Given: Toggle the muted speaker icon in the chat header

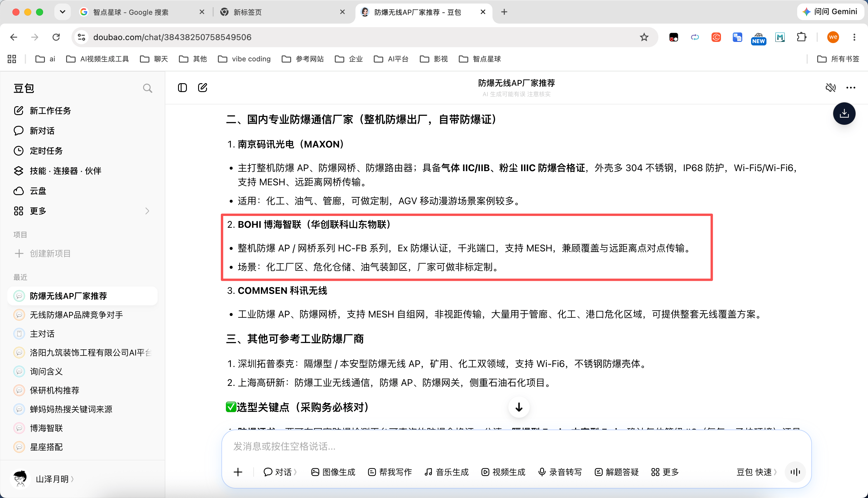Looking at the screenshot, I should coord(831,88).
